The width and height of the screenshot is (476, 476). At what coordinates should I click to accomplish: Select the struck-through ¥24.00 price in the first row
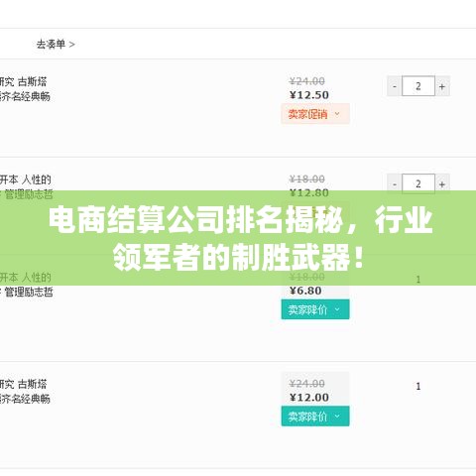(x=306, y=81)
